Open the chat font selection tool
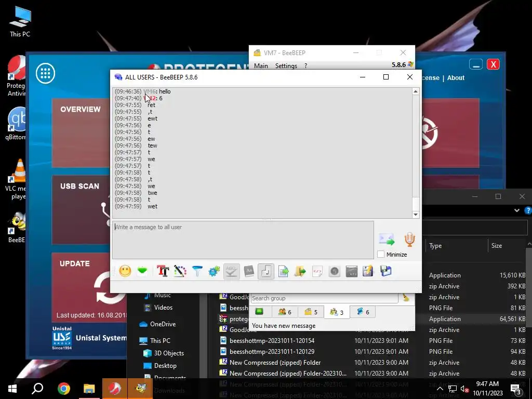This screenshot has width=532, height=399. tap(163, 271)
